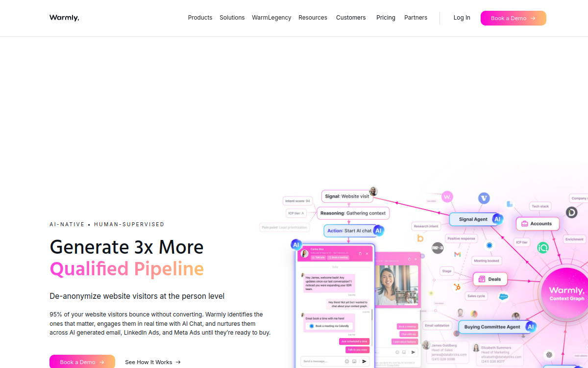Click the Warmly logo in the header

click(64, 18)
